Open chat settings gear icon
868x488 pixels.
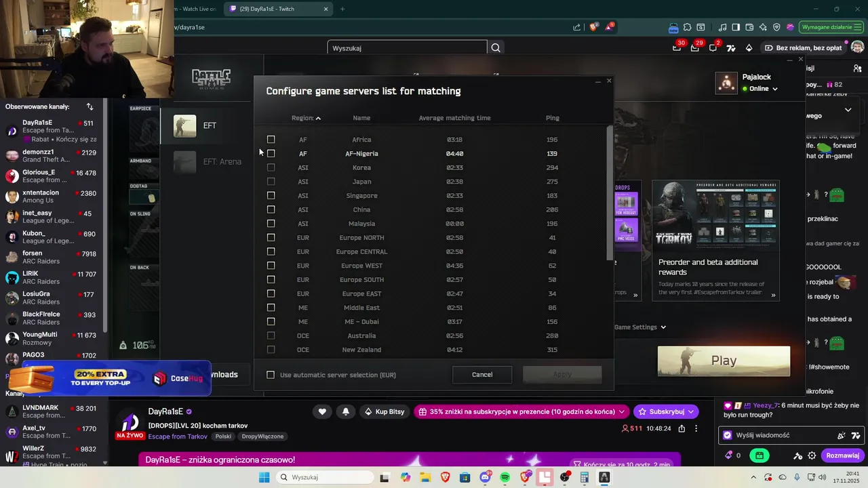pyautogui.click(x=812, y=455)
